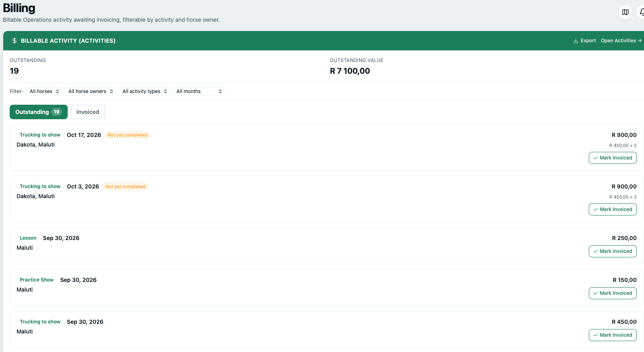Viewport: 644px width, 352px height.
Task: Open Activities link in header
Action: pyautogui.click(x=621, y=41)
